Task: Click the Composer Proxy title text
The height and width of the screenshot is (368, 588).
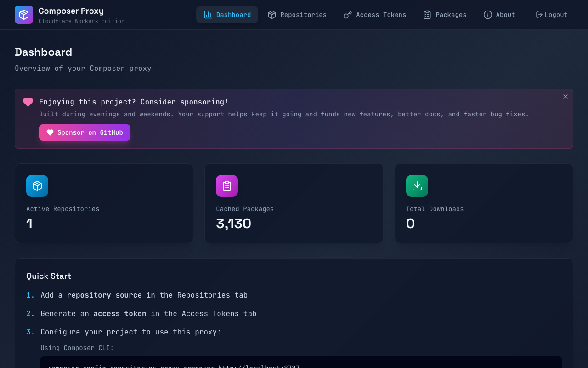Action: point(71,11)
